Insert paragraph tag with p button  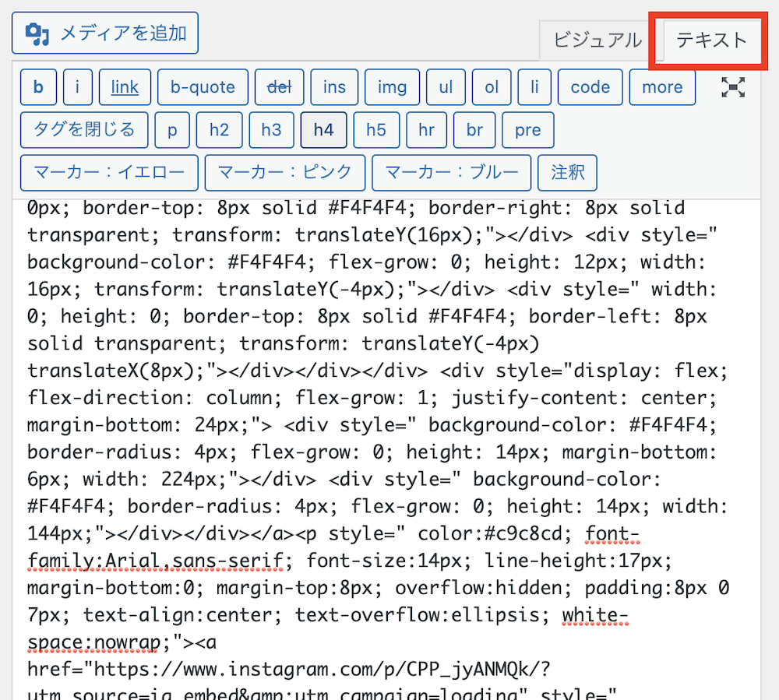coord(172,130)
